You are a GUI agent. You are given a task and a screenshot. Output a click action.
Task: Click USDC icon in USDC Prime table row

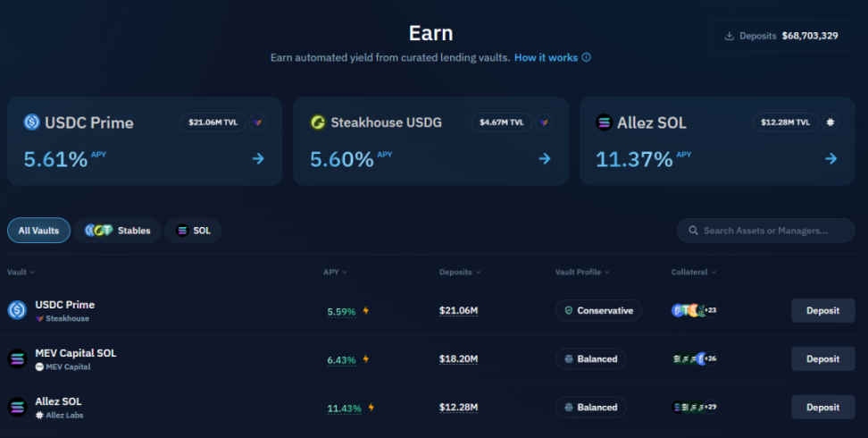click(x=17, y=310)
